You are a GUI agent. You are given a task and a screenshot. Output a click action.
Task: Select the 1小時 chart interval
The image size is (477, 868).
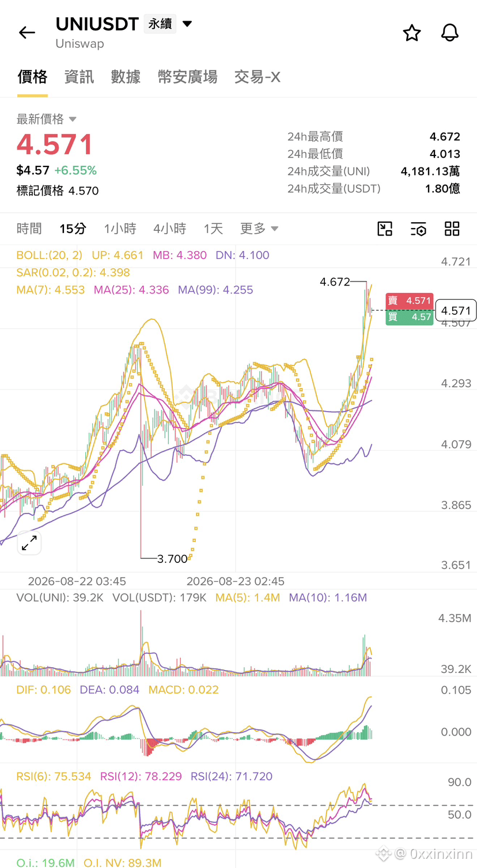pyautogui.click(x=120, y=229)
